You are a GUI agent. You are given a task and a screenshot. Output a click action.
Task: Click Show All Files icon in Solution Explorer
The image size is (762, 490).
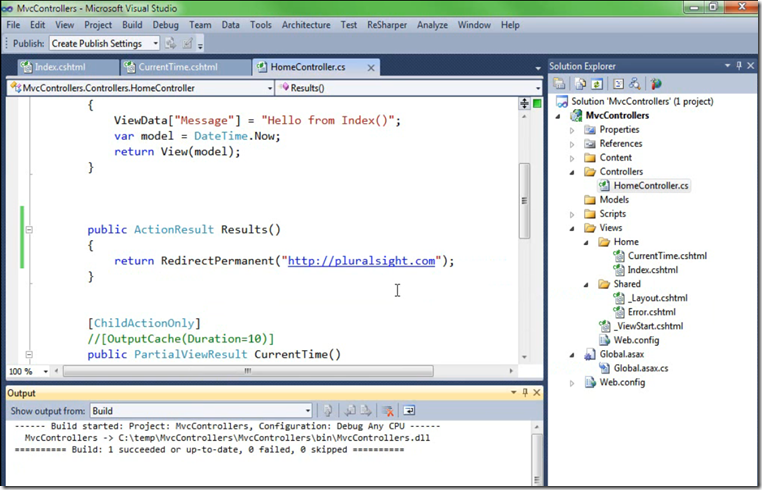tap(580, 84)
